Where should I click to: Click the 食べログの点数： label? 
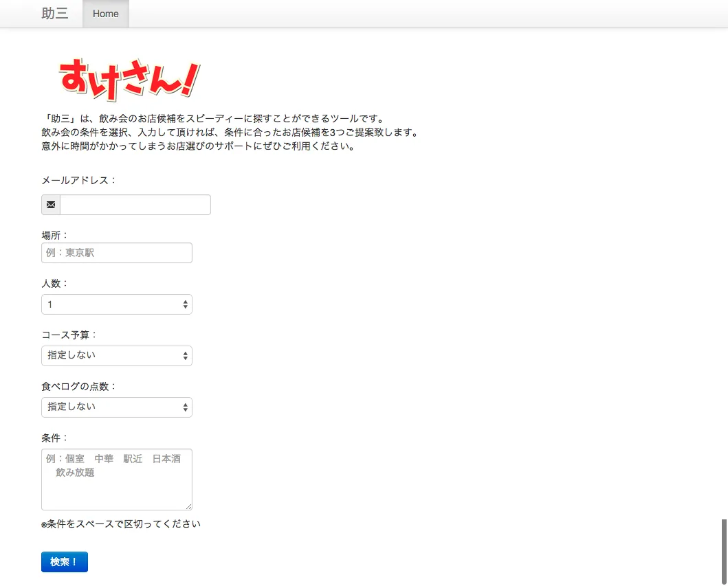78,387
